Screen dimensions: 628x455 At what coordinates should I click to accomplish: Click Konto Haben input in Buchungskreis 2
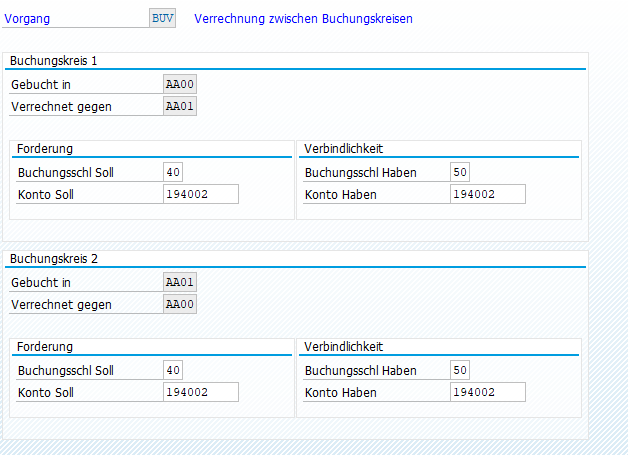pos(487,392)
